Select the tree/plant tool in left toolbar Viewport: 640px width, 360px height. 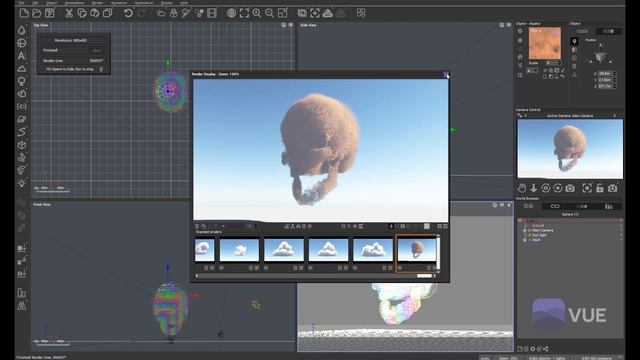22,81
